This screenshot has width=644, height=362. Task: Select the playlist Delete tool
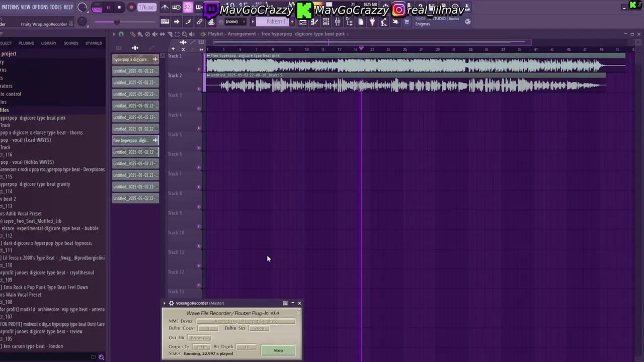point(147,34)
